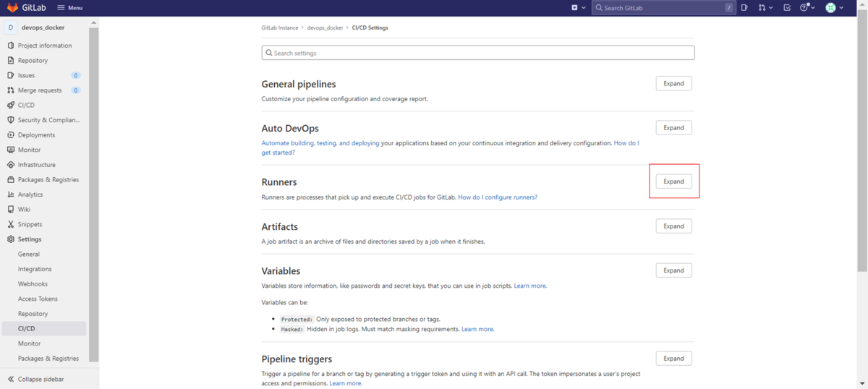Open the To-Do List icon in the top bar
Viewport: 868px width, 389px height.
[787, 7]
